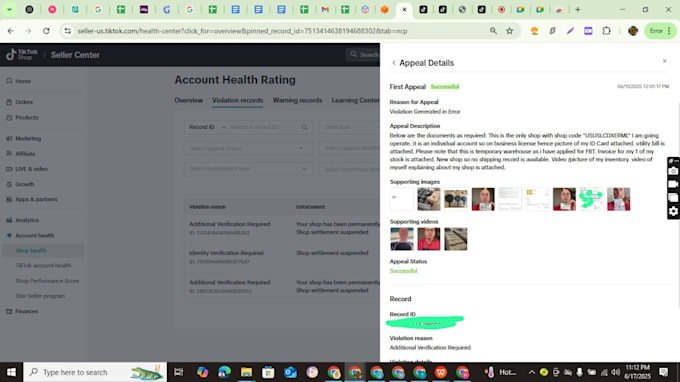Bookmark this page with the star icon

(510, 31)
